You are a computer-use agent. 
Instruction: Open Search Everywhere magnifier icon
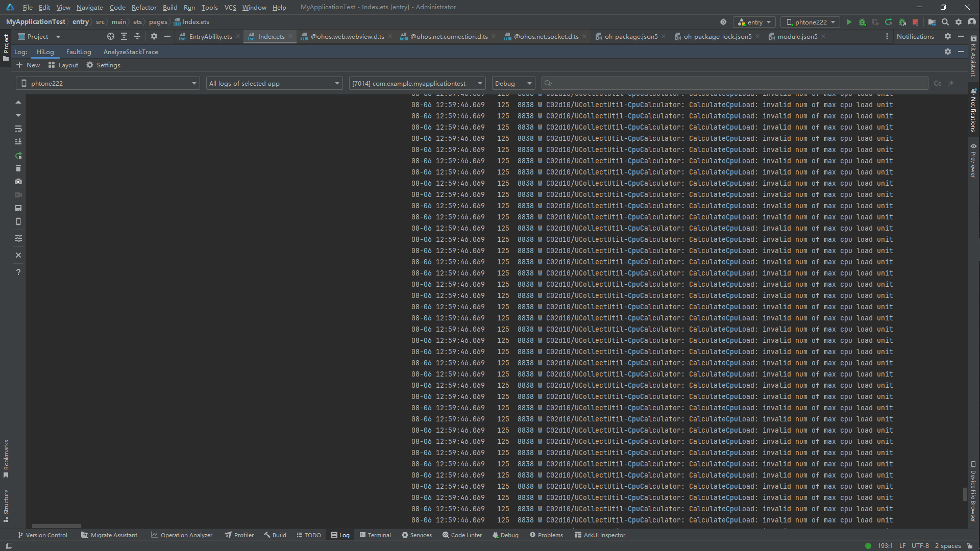[945, 22]
